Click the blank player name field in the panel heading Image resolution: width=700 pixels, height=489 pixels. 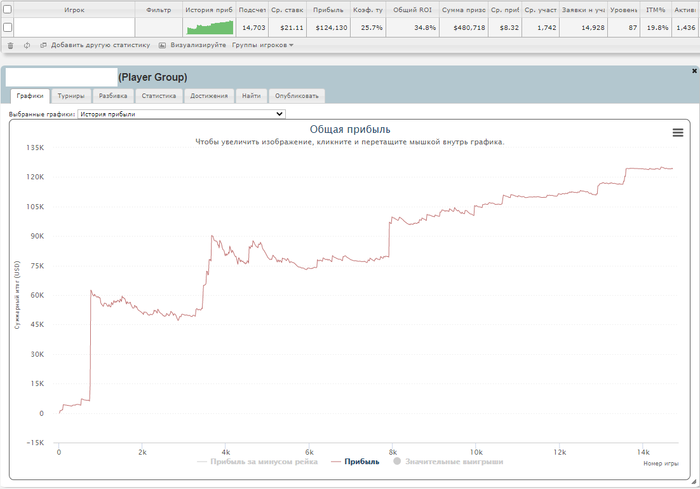[x=61, y=77]
